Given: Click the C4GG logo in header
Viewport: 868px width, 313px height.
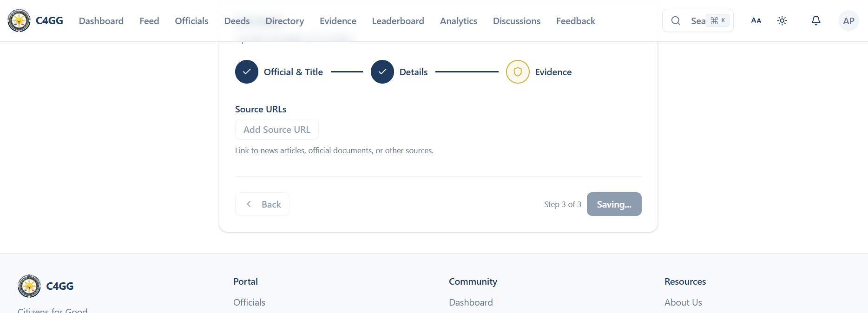Looking at the screenshot, I should [x=19, y=20].
